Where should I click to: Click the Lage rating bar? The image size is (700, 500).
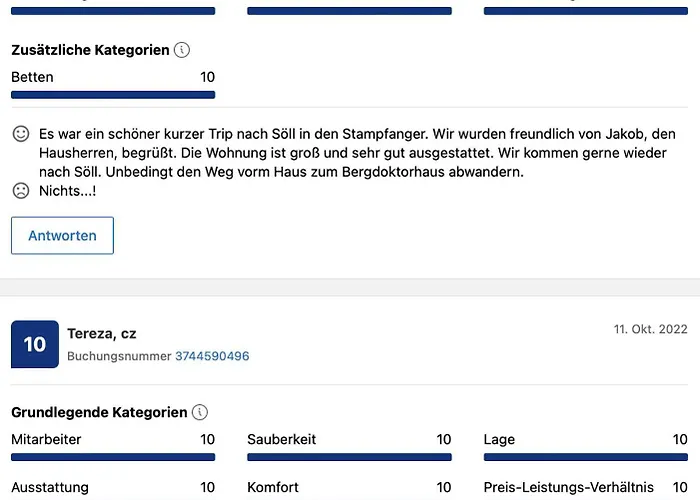(x=585, y=457)
